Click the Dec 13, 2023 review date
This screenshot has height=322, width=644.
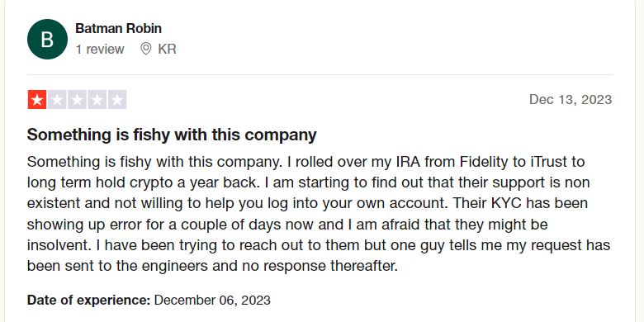point(571,99)
